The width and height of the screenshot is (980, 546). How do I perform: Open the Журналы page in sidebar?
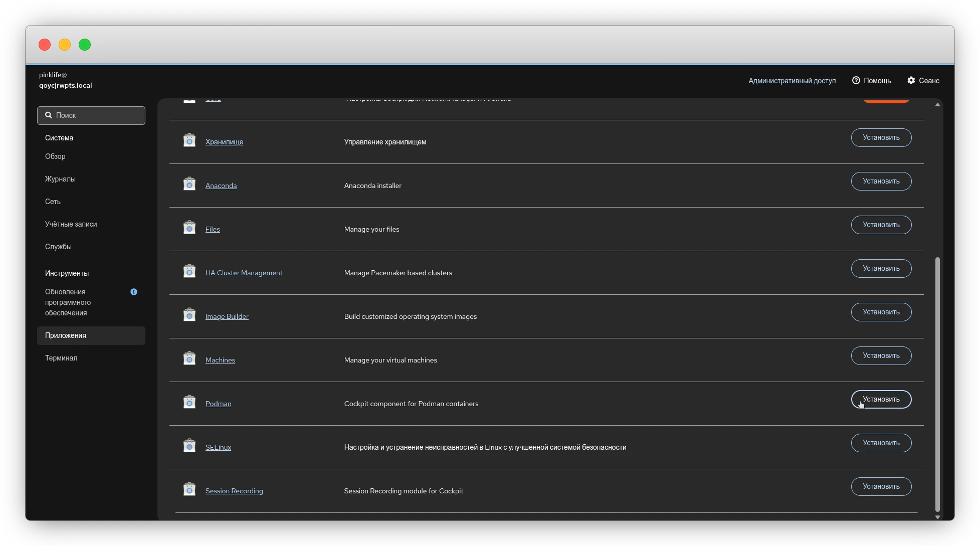[x=60, y=179]
